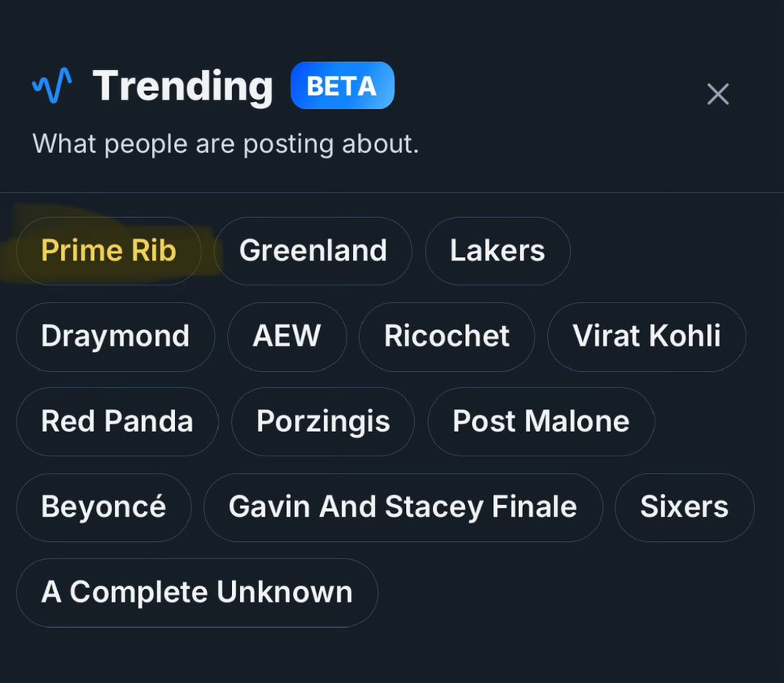784x683 pixels.
Task: Open the Lakers trending pill
Action: tap(498, 251)
